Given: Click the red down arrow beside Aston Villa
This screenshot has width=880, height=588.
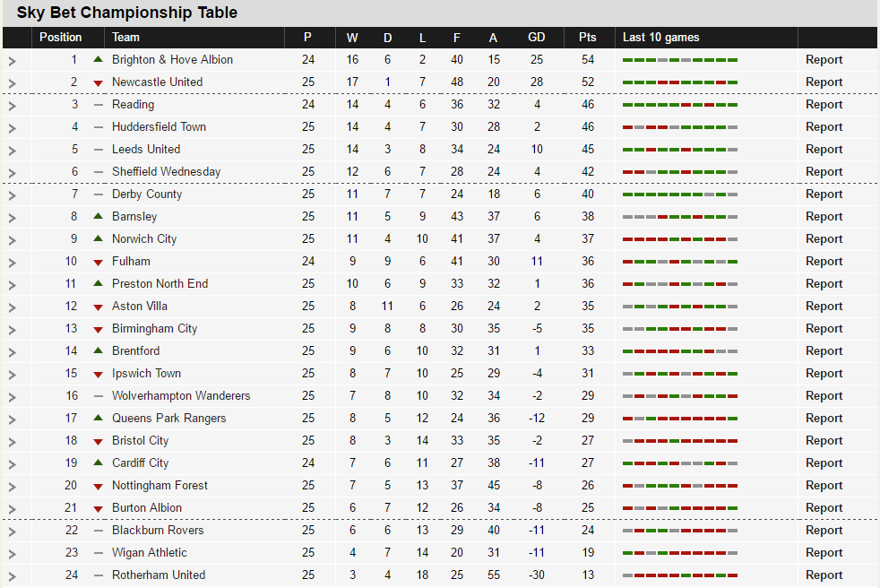Looking at the screenshot, I should (99, 307).
